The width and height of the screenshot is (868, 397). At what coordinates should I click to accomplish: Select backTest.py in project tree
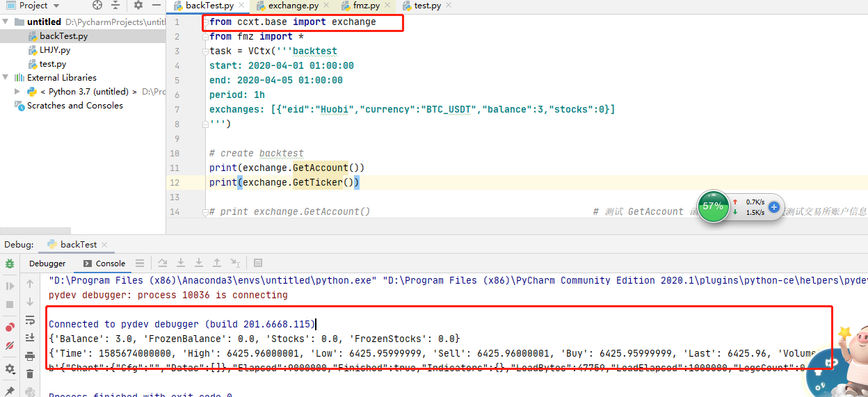point(63,36)
